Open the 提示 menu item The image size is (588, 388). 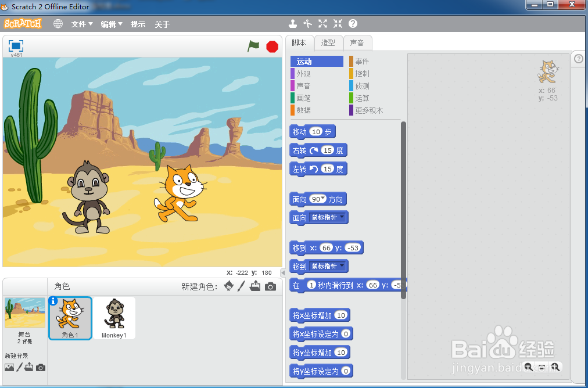tap(138, 24)
